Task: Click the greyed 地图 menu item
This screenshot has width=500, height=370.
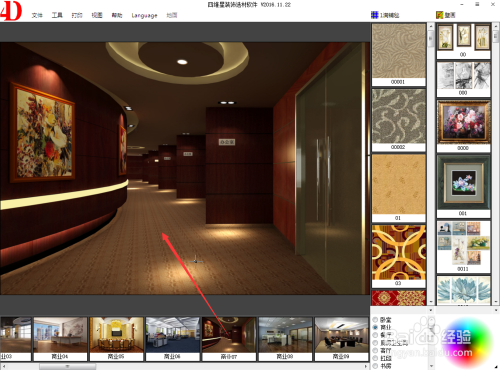Action: 172,15
